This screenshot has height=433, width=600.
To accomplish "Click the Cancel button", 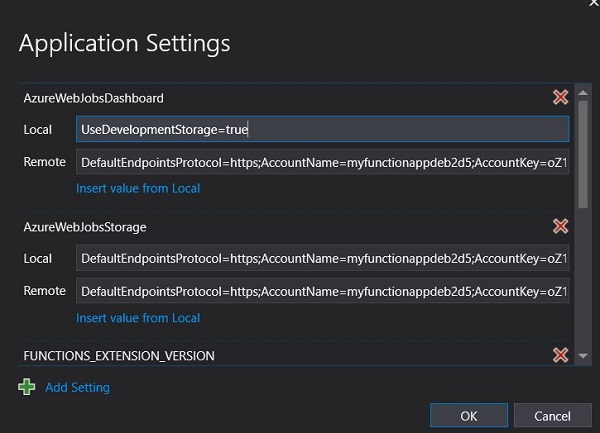I will tap(552, 415).
